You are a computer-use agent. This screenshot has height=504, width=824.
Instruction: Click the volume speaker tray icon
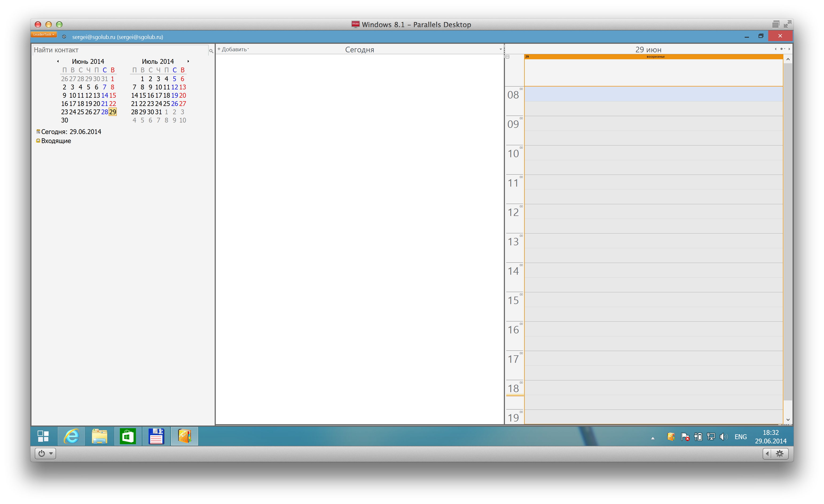[723, 437]
